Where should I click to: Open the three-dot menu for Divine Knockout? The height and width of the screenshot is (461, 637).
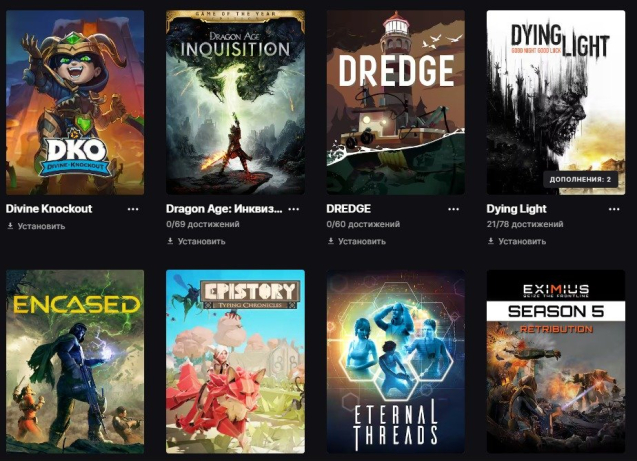133,209
